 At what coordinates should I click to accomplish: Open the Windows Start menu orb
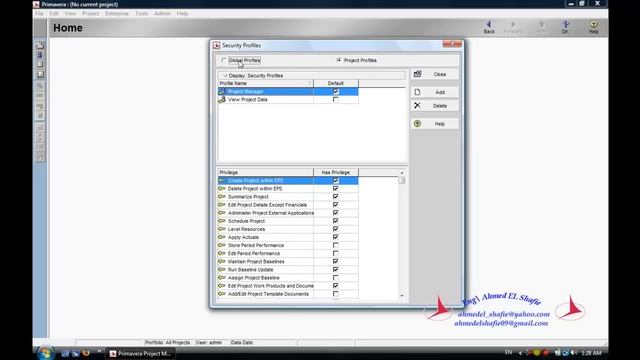45,353
